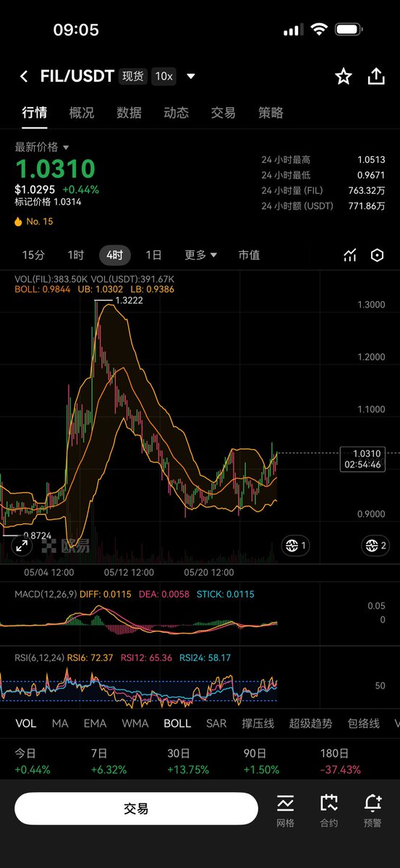This screenshot has width=400, height=868.
Task: Open the 10x leverage tag
Action: coord(163,76)
